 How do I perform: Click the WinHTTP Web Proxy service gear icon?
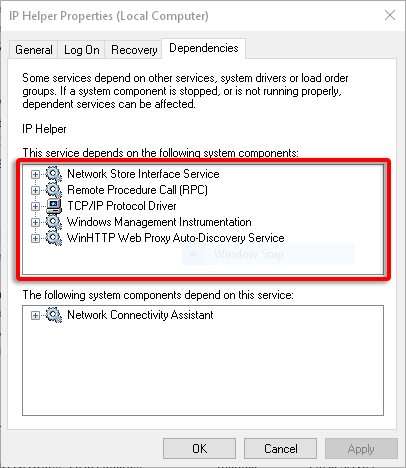pyautogui.click(x=54, y=238)
